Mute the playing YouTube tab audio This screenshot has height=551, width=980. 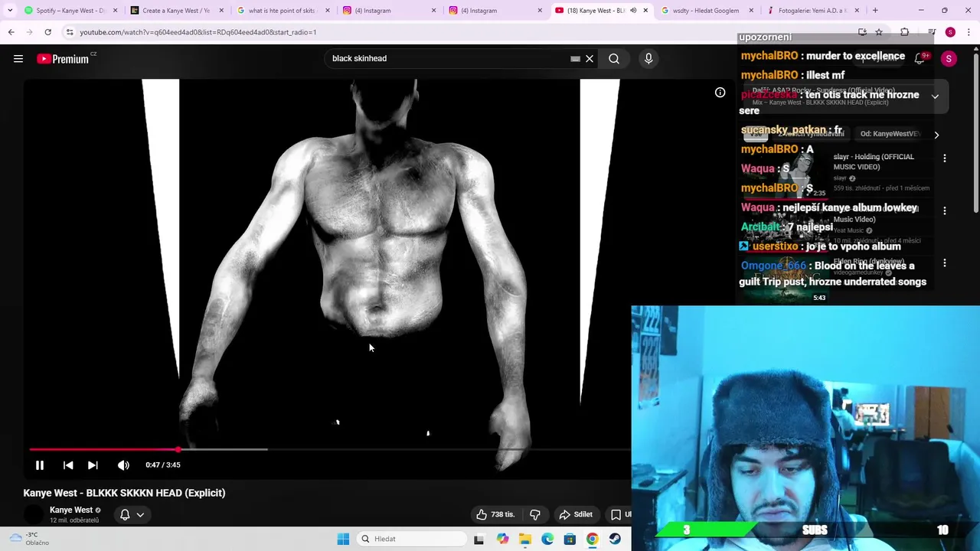click(633, 11)
